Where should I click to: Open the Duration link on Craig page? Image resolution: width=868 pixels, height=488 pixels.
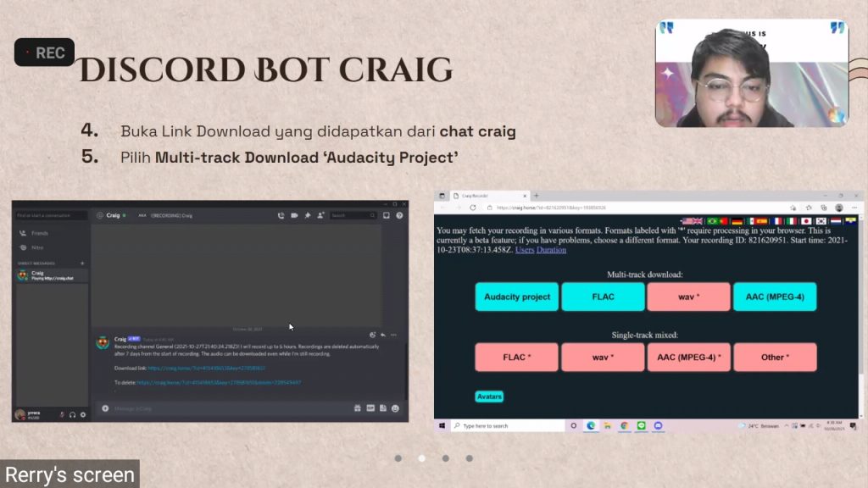click(551, 250)
